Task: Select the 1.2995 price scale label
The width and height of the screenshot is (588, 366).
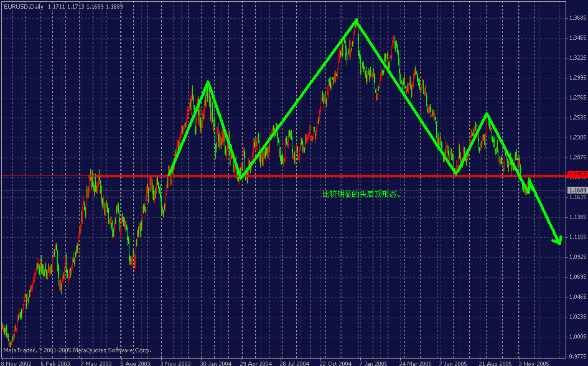Action: pyautogui.click(x=577, y=78)
